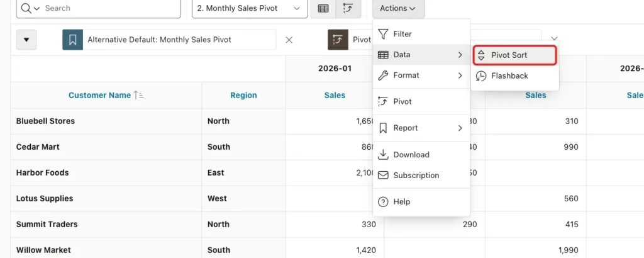The image size is (644, 258).
Task: Click the sales value 290
Action: [470, 224]
